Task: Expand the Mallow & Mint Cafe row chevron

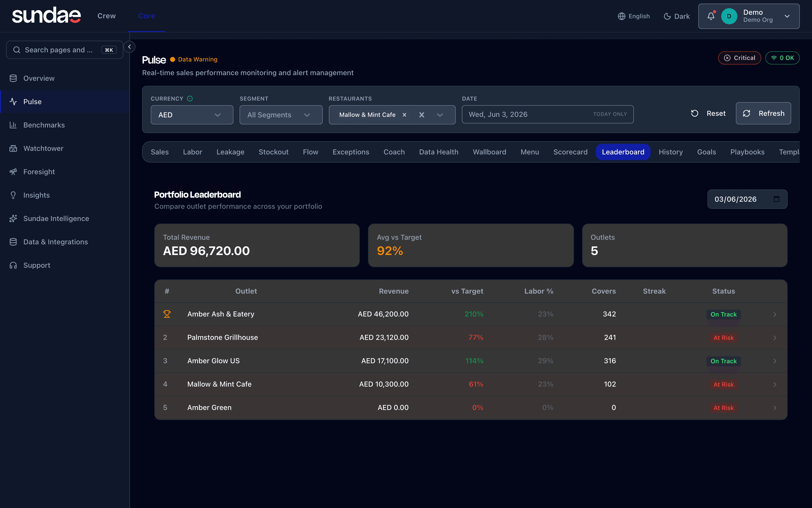Action: (x=775, y=384)
